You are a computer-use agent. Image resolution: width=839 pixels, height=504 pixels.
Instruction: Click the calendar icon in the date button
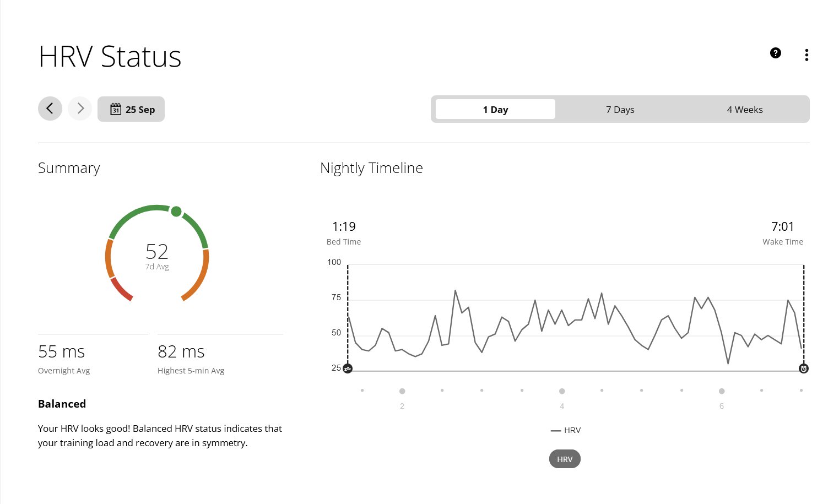pyautogui.click(x=116, y=109)
